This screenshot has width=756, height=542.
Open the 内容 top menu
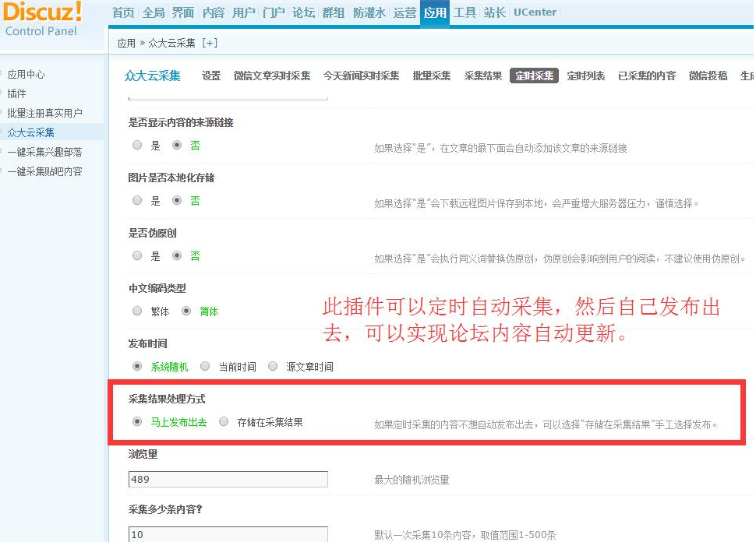pos(214,12)
